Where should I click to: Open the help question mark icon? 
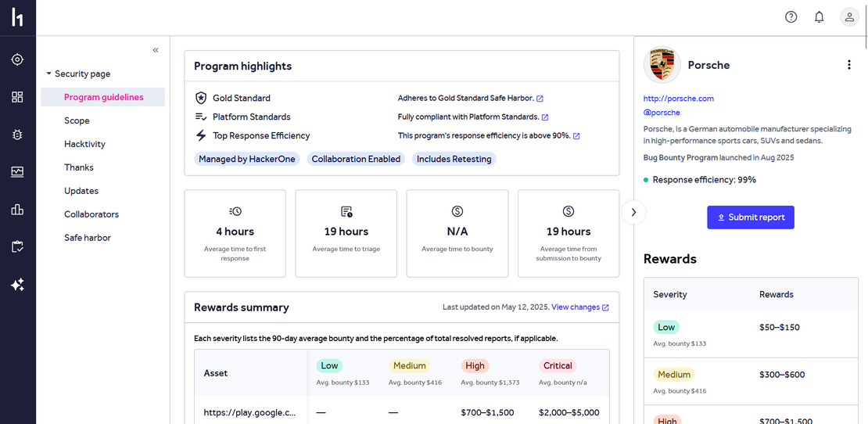click(791, 17)
